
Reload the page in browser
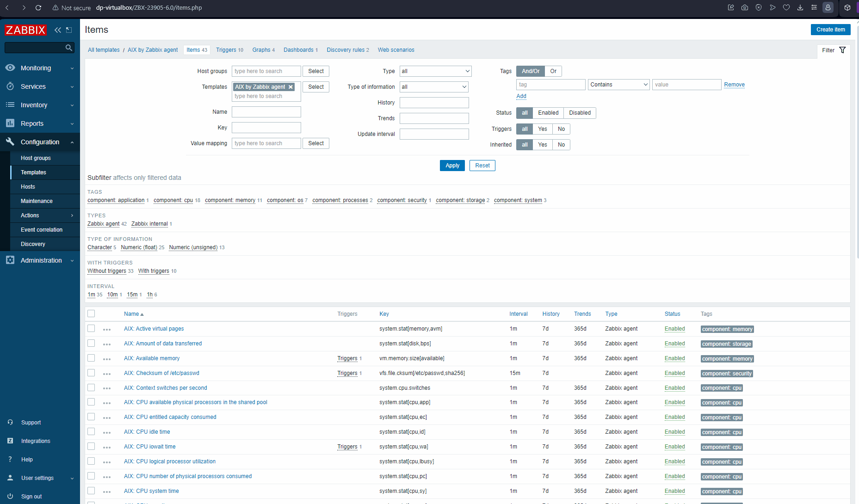[38, 7]
